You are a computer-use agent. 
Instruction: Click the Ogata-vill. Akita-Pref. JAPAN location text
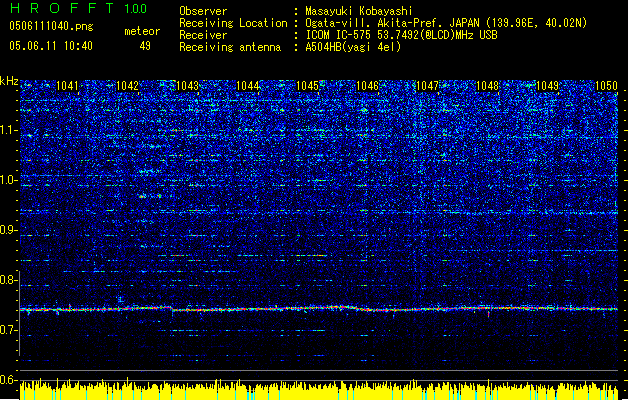(446, 23)
